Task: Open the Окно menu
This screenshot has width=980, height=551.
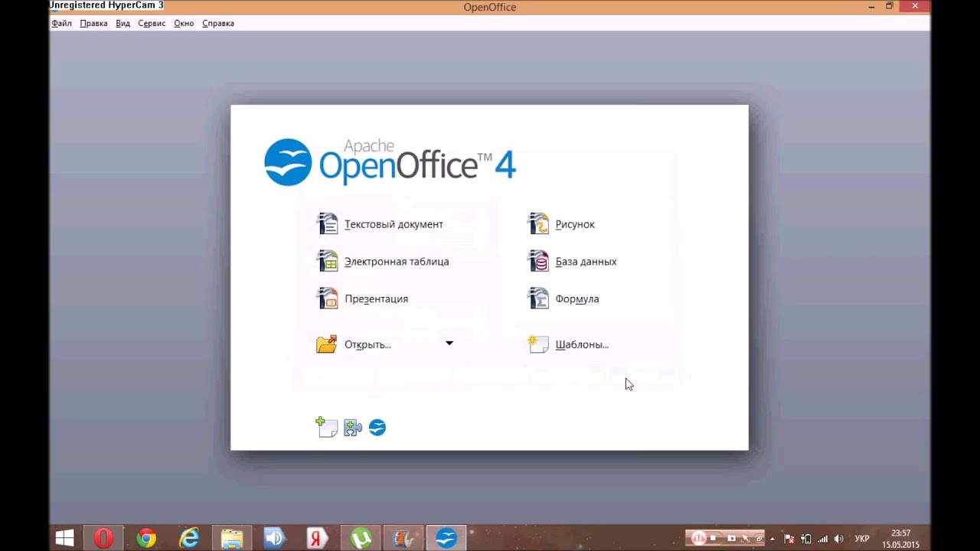Action: (184, 23)
